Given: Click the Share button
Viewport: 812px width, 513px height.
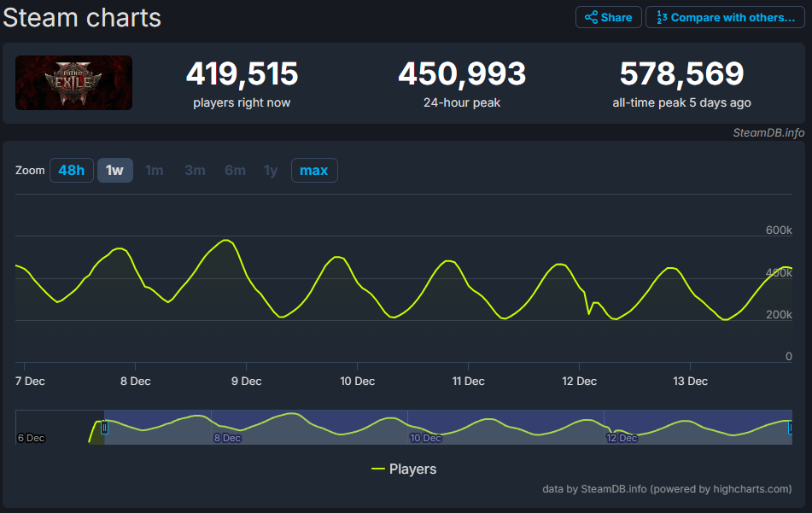Looking at the screenshot, I should tap(608, 17).
